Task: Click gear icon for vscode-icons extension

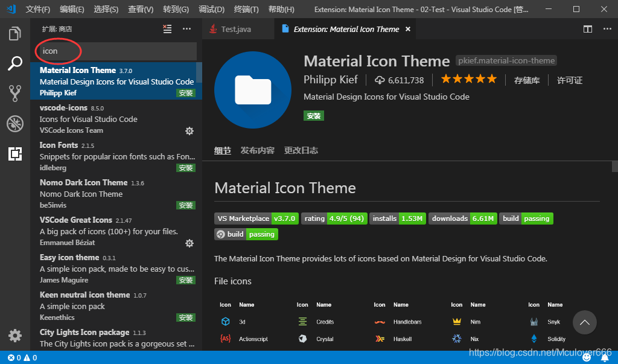Action: coord(190,131)
